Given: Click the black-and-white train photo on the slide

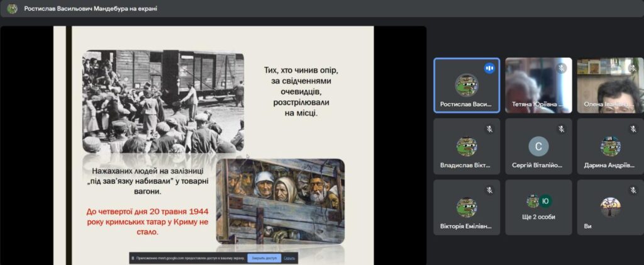Looking at the screenshot, I should pyautogui.click(x=163, y=101).
